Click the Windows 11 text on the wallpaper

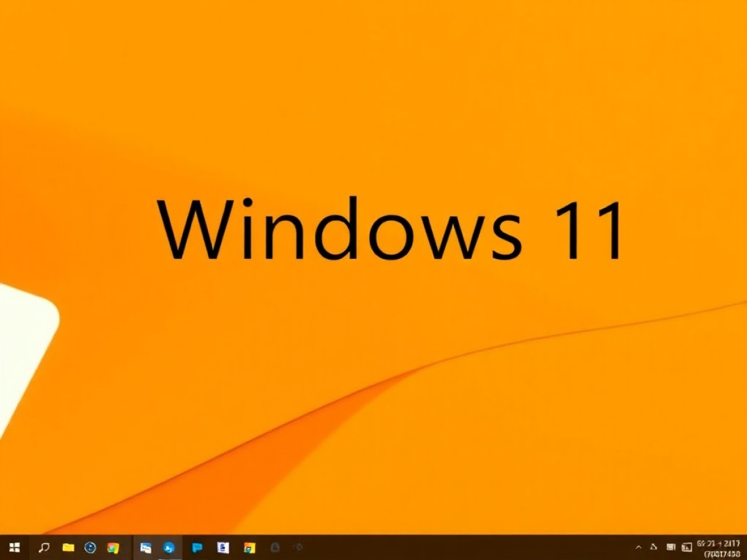(390, 229)
